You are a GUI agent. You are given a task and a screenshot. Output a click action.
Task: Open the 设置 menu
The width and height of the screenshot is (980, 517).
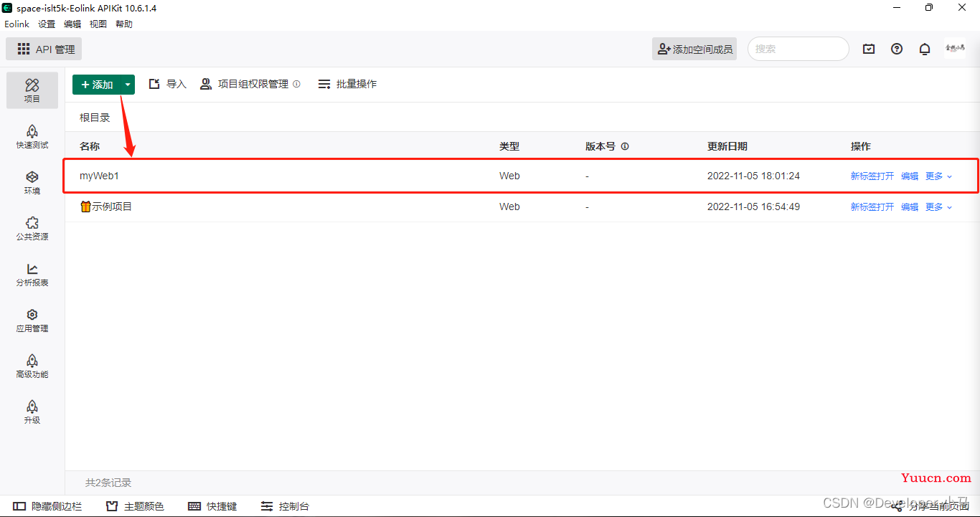(47, 24)
